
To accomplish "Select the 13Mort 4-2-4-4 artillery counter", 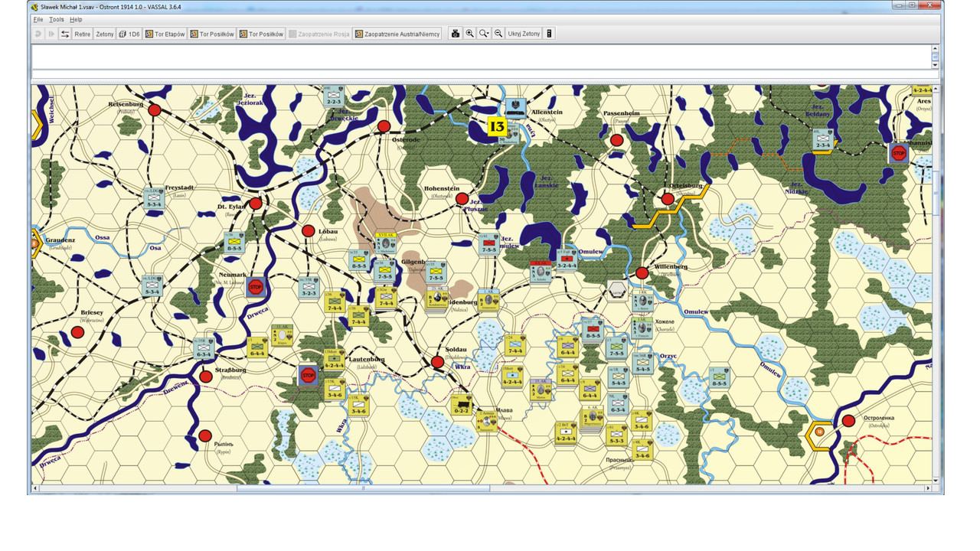I will tap(333, 360).
